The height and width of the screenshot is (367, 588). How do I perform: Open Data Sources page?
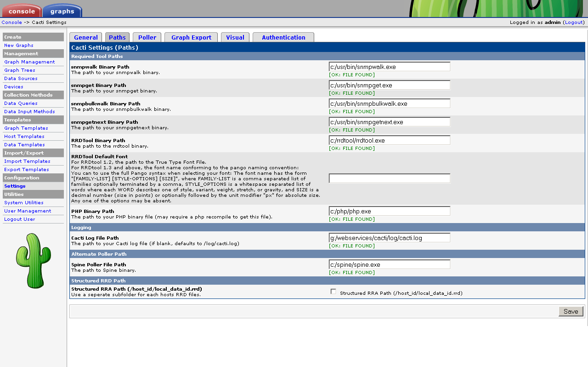pyautogui.click(x=21, y=79)
